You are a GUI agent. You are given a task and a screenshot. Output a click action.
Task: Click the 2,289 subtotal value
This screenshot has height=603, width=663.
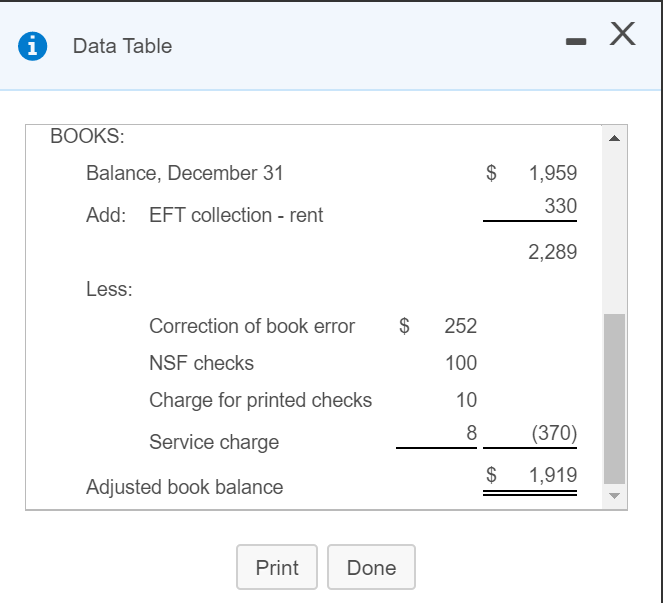pyautogui.click(x=553, y=252)
